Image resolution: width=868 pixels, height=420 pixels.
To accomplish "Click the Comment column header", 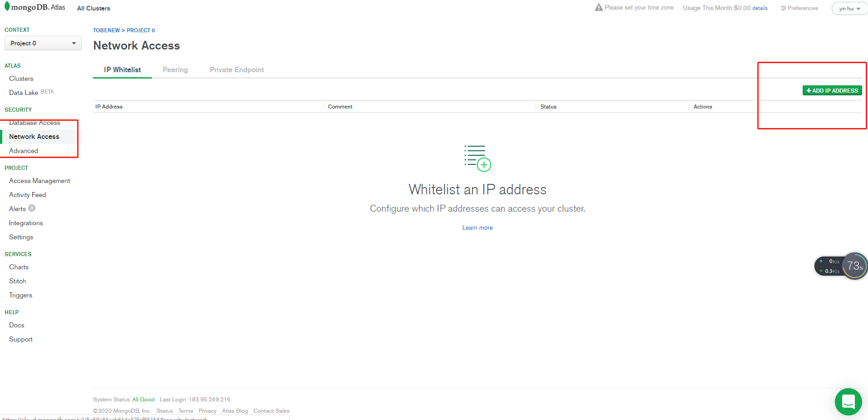I will pyautogui.click(x=340, y=107).
